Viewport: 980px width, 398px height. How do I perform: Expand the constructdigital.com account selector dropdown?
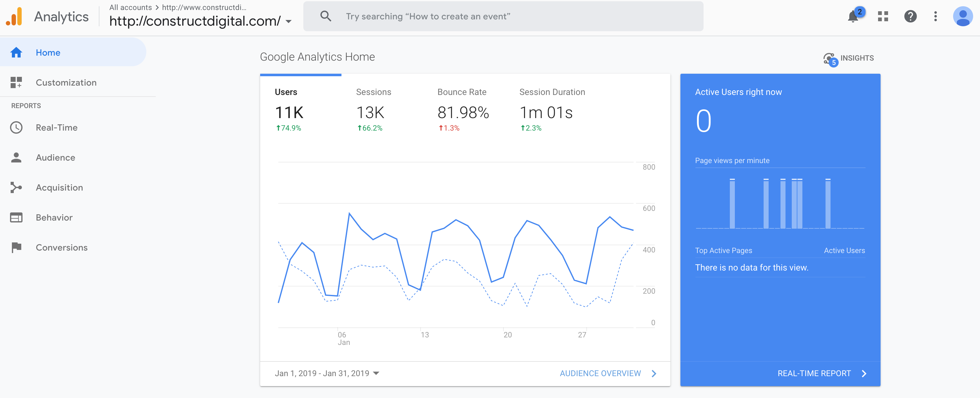[289, 22]
